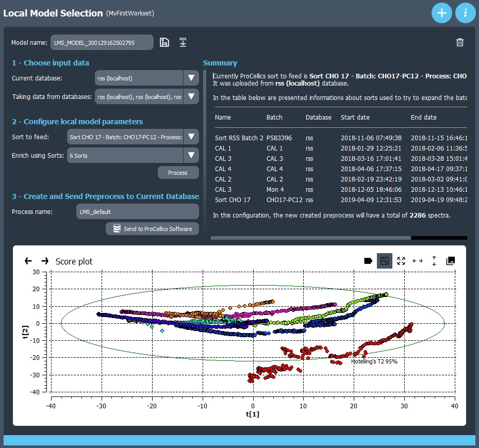This screenshot has height=448, width=479.
Task: Open the Taking data from databases dropdown
Action: [x=191, y=96]
